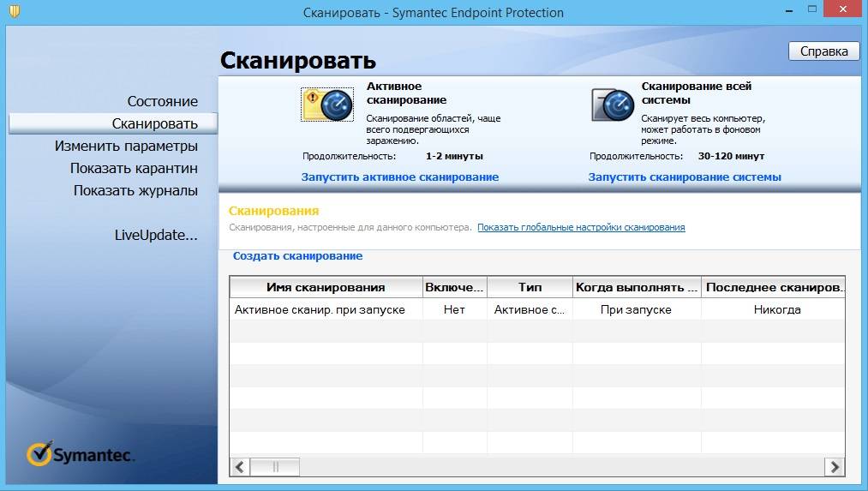The width and height of the screenshot is (868, 491).
Task: Click the Symantec shield icon in title bar
Action: tap(15, 11)
